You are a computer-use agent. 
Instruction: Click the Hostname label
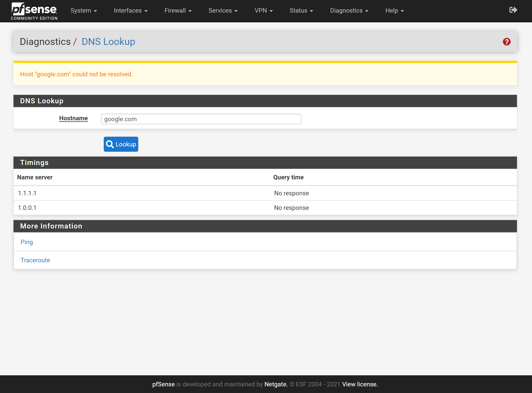[73, 118]
